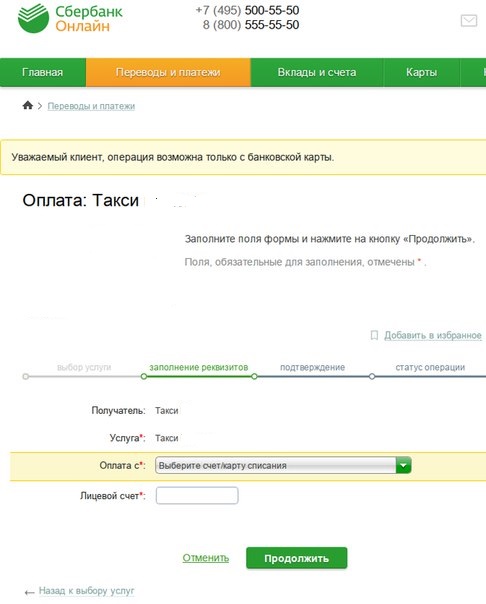Click the yellow notice about банковской карты
This screenshot has height=604, width=486.
click(x=243, y=157)
